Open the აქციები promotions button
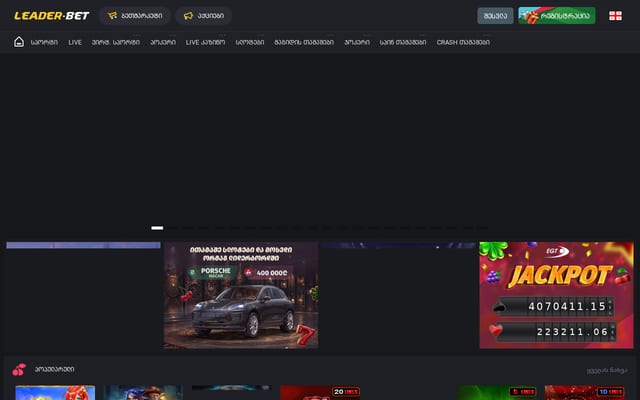Viewport: 640px width, 400px height. point(204,16)
